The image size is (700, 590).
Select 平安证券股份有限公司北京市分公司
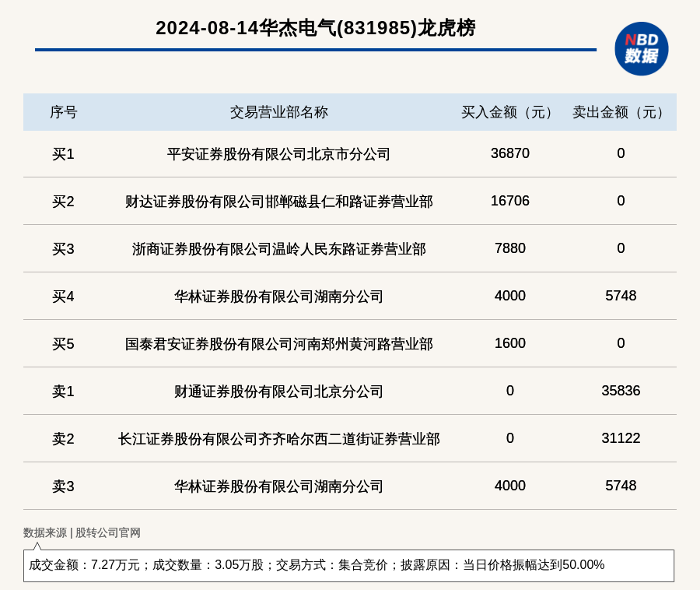tap(278, 154)
